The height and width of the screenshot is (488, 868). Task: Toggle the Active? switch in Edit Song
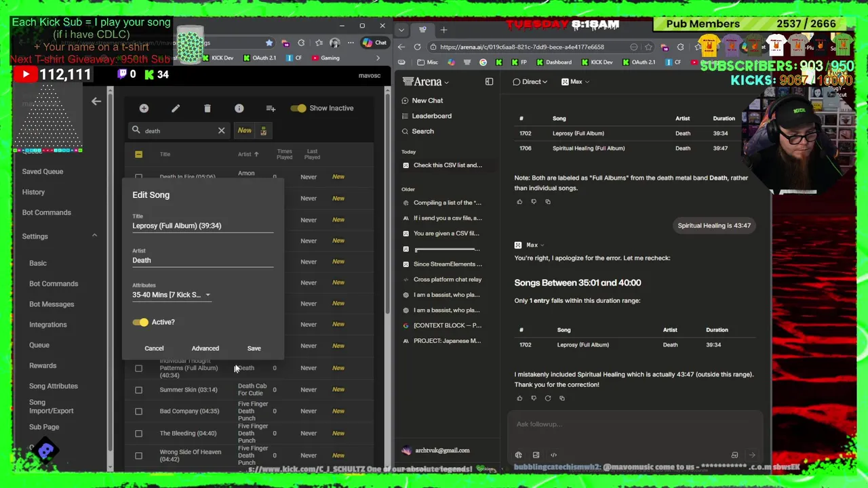coord(140,322)
